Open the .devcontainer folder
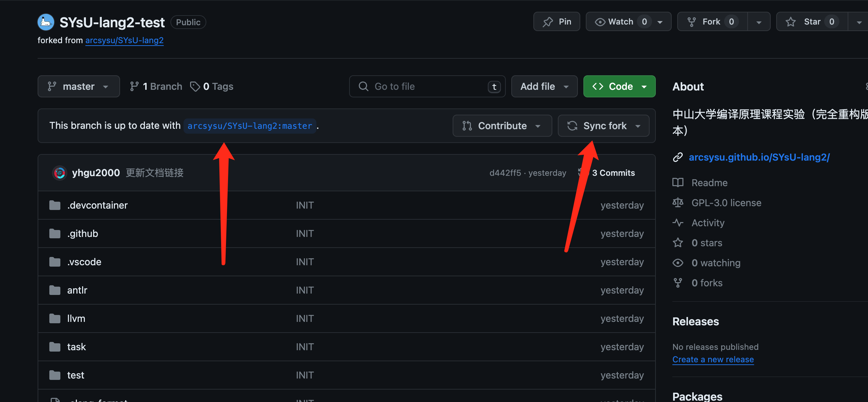The width and height of the screenshot is (868, 402). click(x=97, y=205)
